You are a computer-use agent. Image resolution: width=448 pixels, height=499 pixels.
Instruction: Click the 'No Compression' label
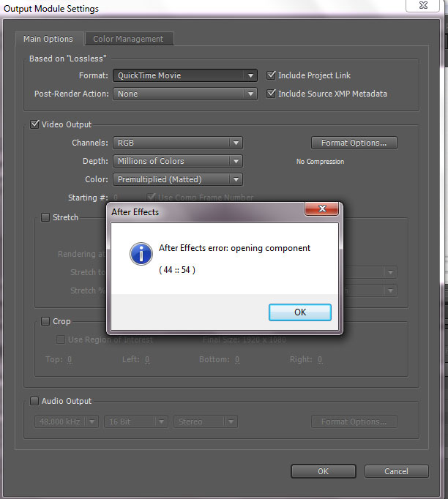[320, 162]
